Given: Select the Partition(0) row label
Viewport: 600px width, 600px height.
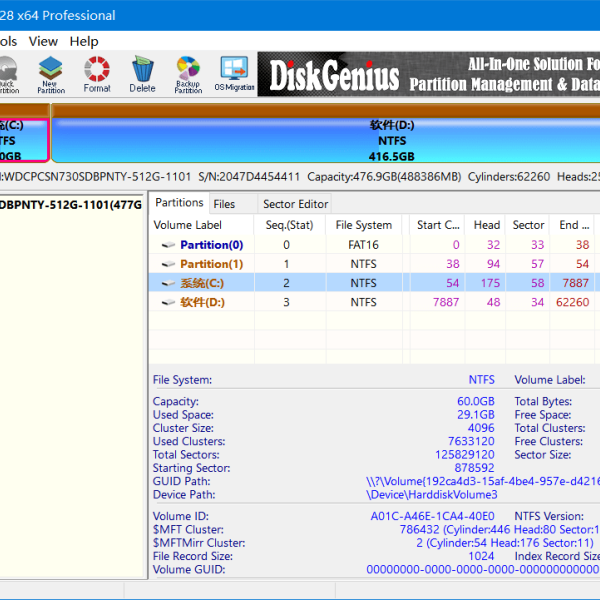Looking at the screenshot, I should [212, 245].
